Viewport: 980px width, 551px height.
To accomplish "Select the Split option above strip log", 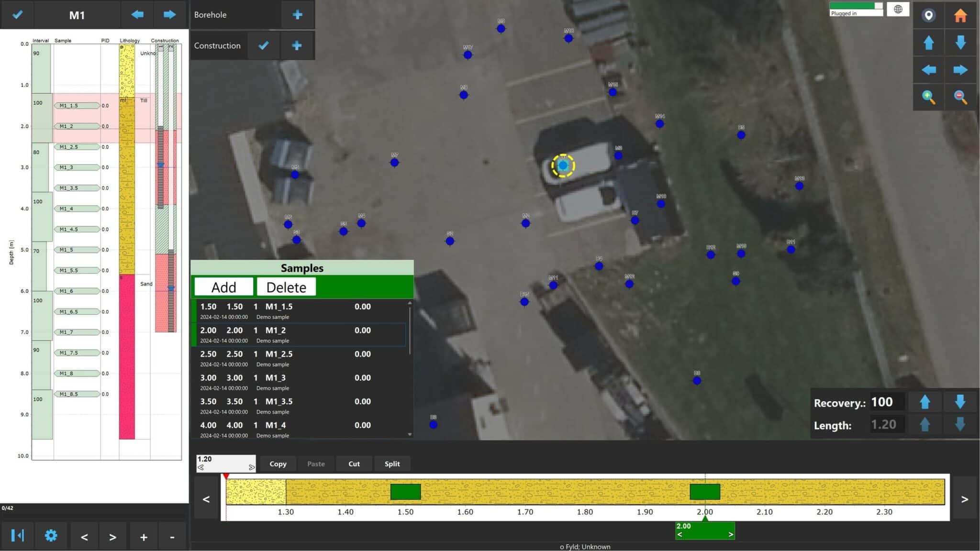I will coord(392,463).
